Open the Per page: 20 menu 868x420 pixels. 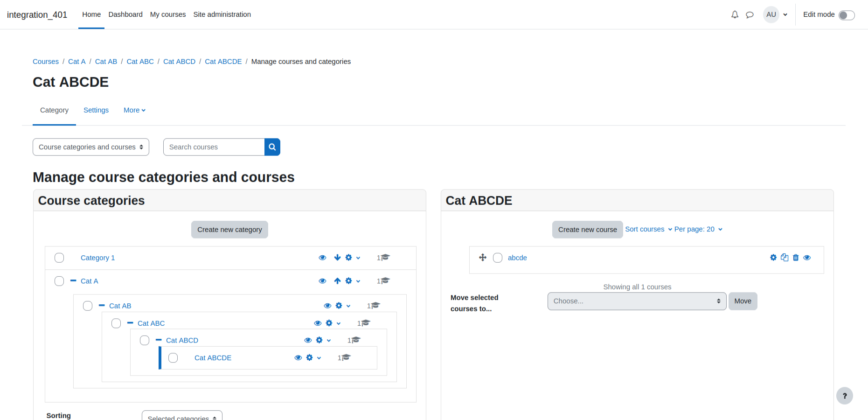pos(698,229)
